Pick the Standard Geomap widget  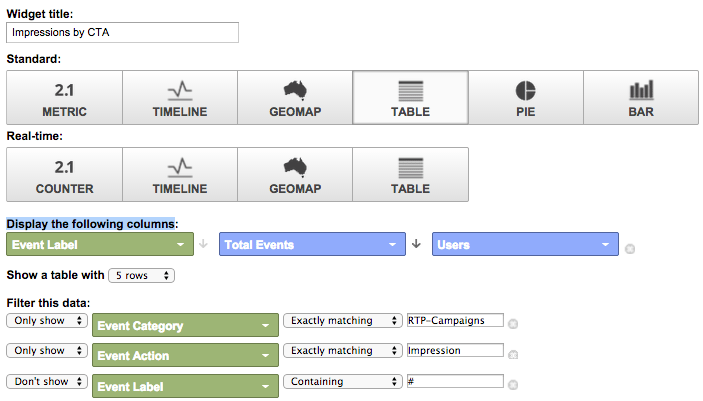pos(295,98)
